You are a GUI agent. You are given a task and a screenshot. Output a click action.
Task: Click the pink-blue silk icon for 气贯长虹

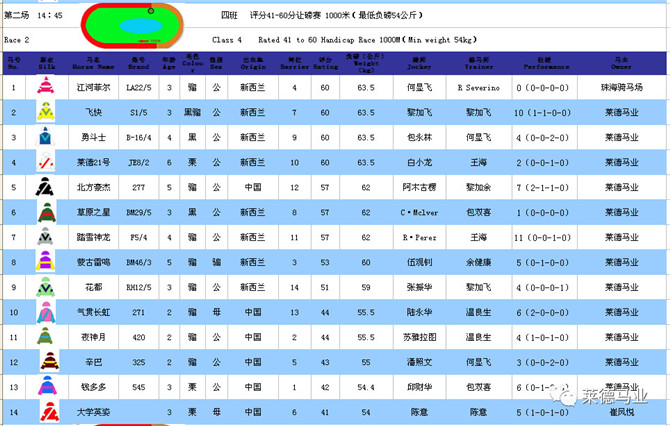(45, 312)
